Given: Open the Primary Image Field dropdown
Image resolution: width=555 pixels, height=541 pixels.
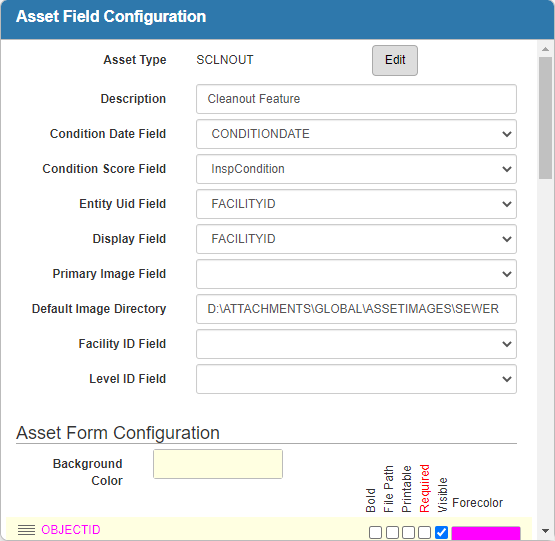Looking at the screenshot, I should (356, 274).
